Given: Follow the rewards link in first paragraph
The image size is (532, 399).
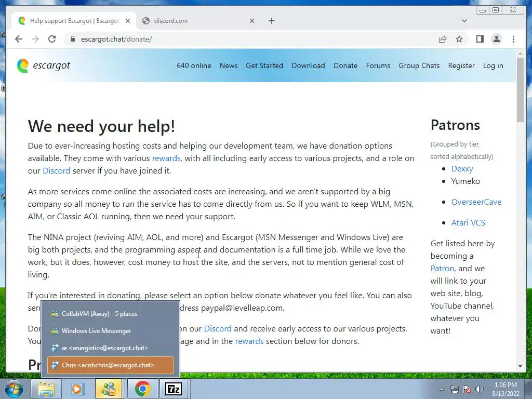Looking at the screenshot, I should click(x=167, y=158).
